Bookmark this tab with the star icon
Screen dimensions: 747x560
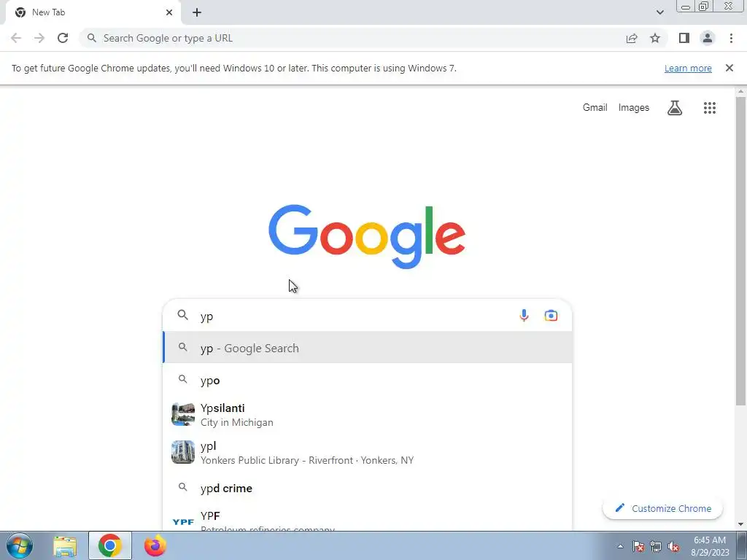click(x=655, y=38)
